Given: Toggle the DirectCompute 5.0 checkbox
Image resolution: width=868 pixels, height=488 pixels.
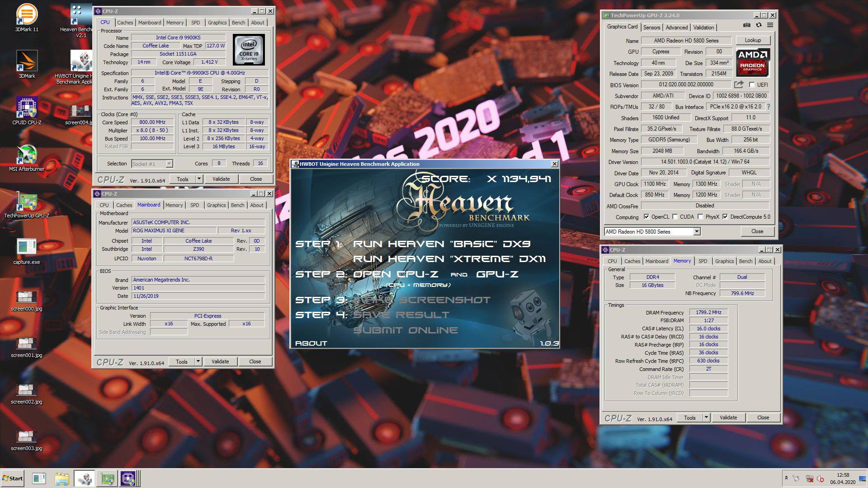Looking at the screenshot, I should 725,217.
